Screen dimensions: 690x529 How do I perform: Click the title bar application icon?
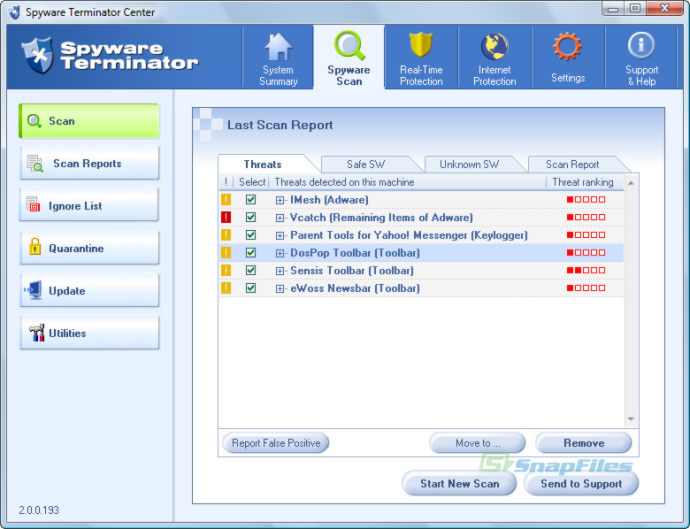[x=15, y=12]
